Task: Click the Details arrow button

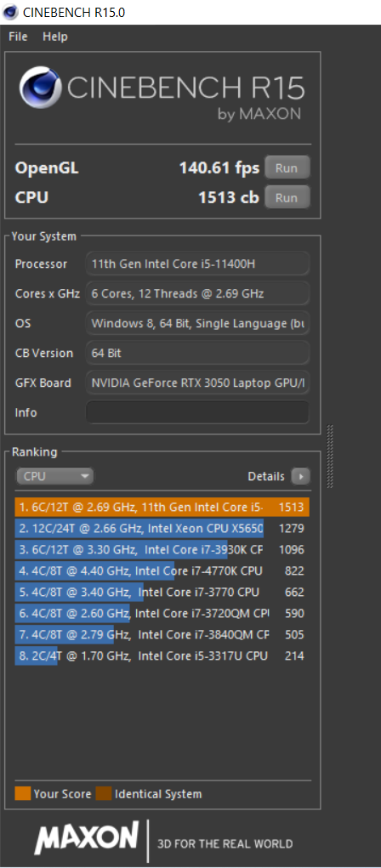Action: [301, 476]
